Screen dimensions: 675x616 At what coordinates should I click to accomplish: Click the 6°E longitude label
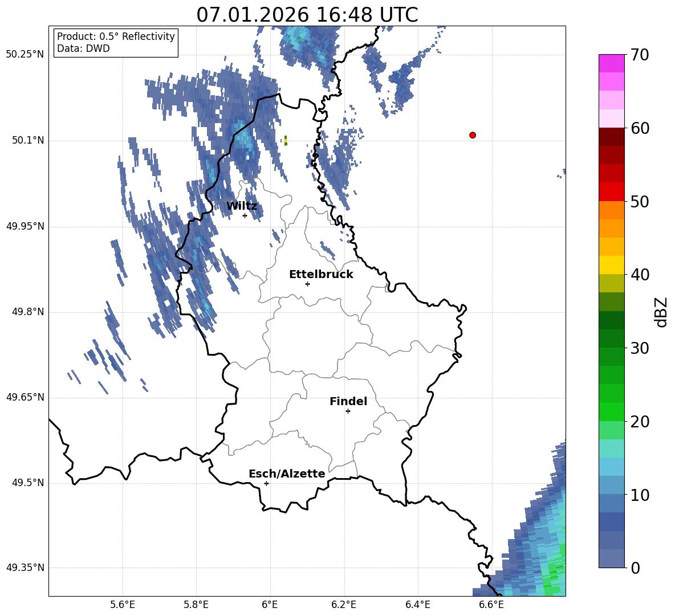[x=270, y=605]
